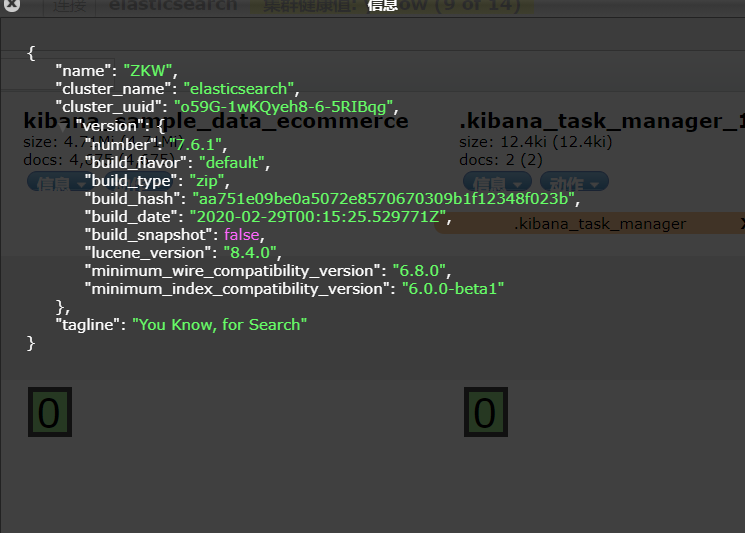Click the build_type value "zip"
The height and width of the screenshot is (533, 745).
pos(207,181)
